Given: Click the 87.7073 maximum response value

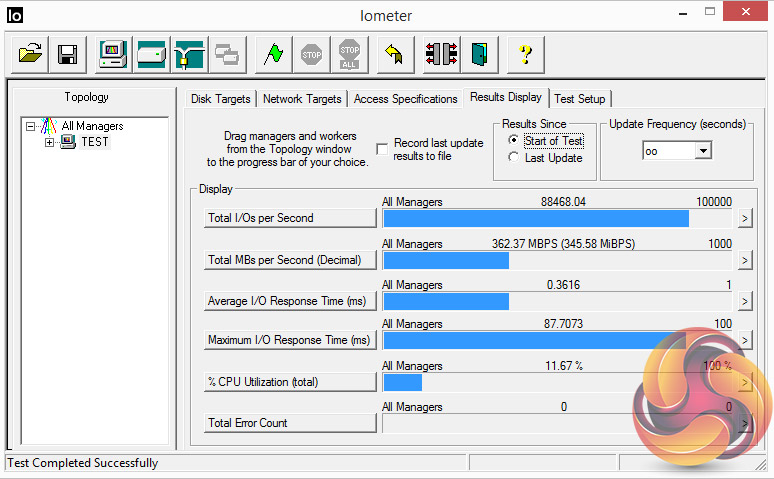Looking at the screenshot, I should point(563,324).
